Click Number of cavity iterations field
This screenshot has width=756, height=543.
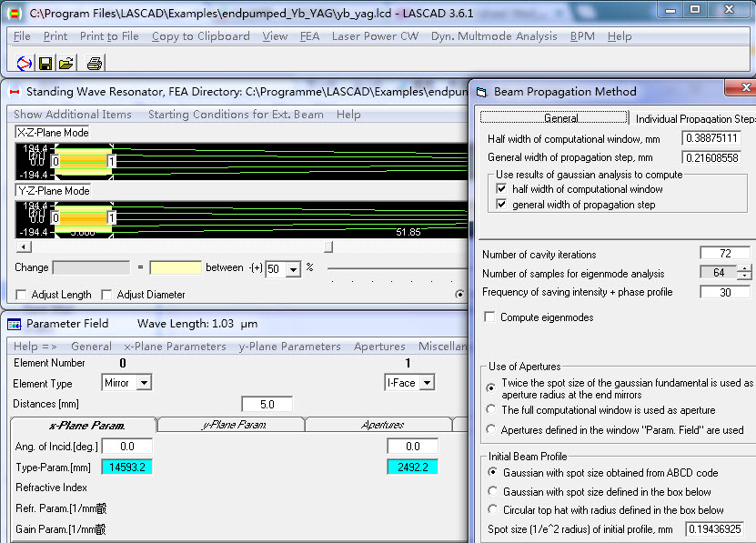(725, 253)
